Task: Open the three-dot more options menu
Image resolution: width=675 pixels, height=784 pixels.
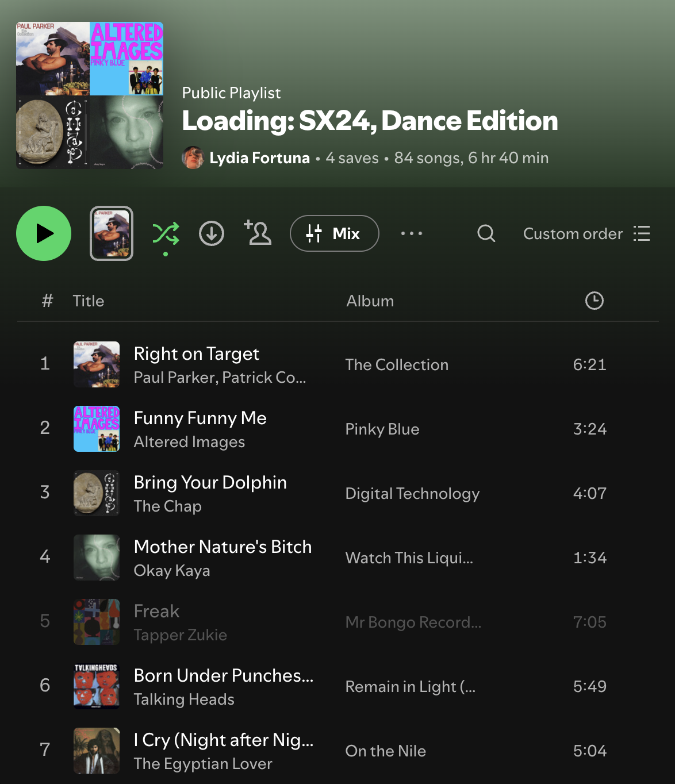Action: click(x=411, y=233)
